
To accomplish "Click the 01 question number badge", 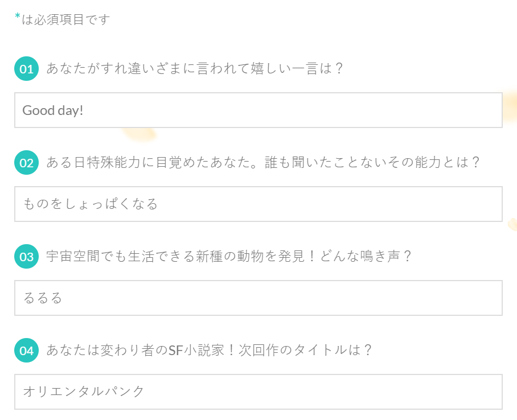I will coord(26,68).
